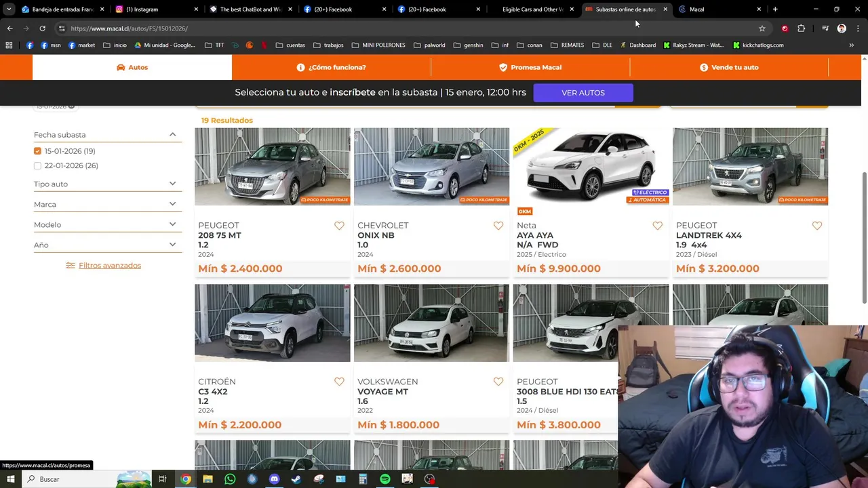Open the Peugeot 208 car photo
Screen dimensions: 868x488
(273, 167)
